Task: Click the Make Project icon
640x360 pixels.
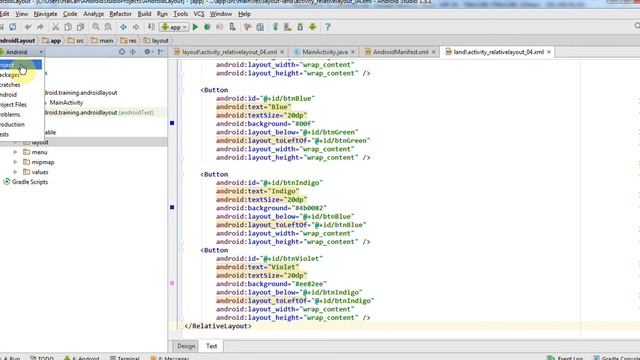Action: [x=151, y=27]
